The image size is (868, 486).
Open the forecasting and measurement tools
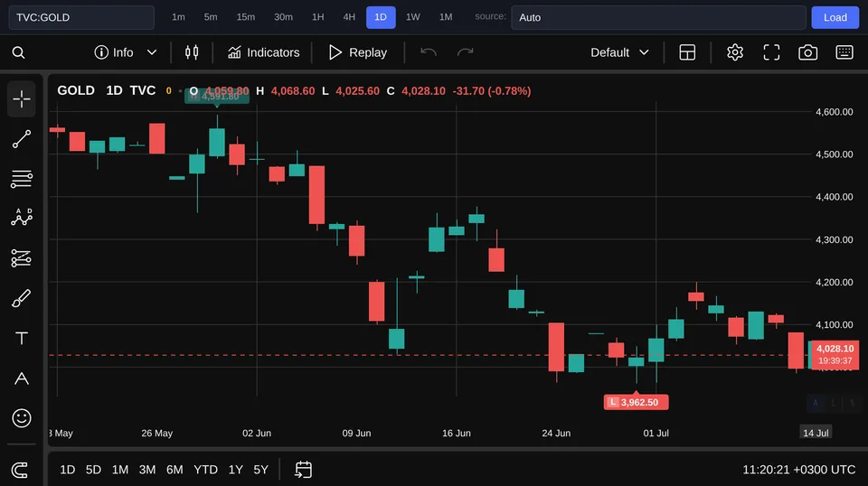pos(22,258)
